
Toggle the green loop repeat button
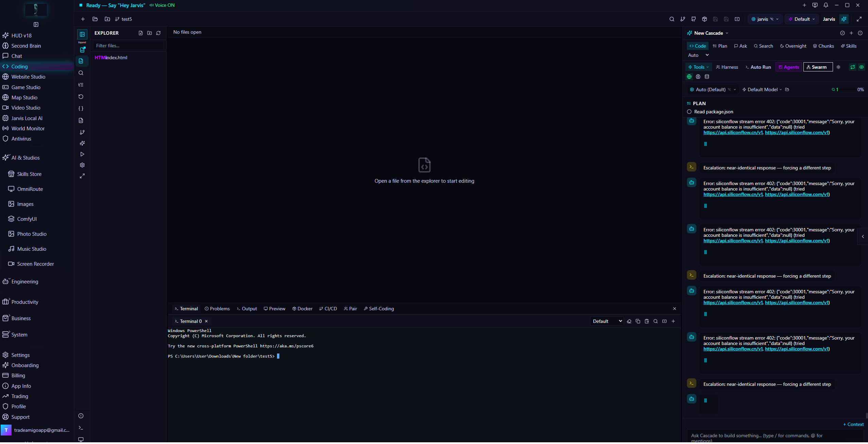tap(853, 67)
